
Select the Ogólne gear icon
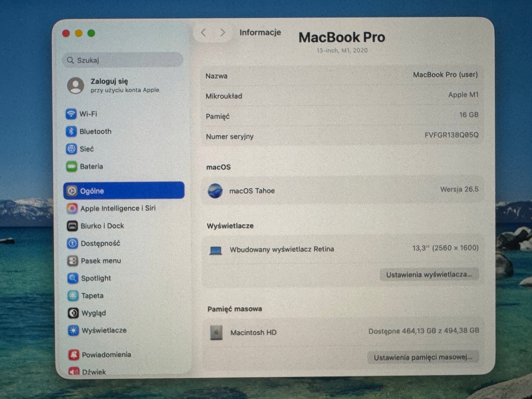(72, 191)
